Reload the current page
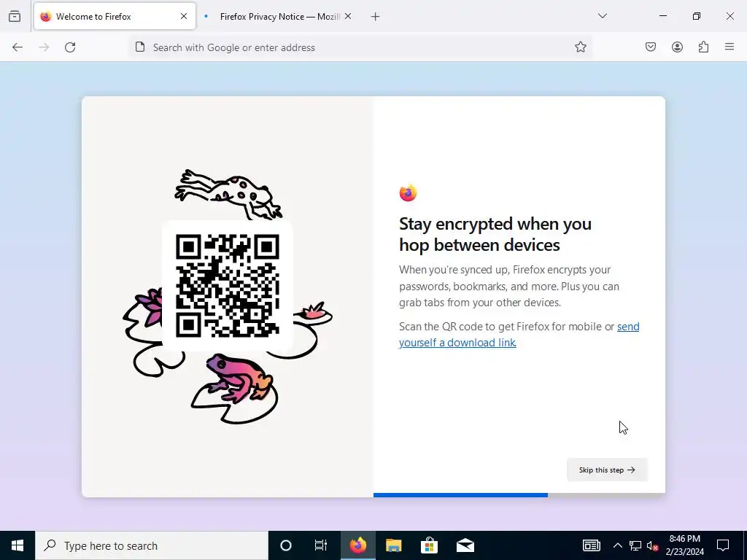This screenshot has width=747, height=560. click(x=70, y=47)
